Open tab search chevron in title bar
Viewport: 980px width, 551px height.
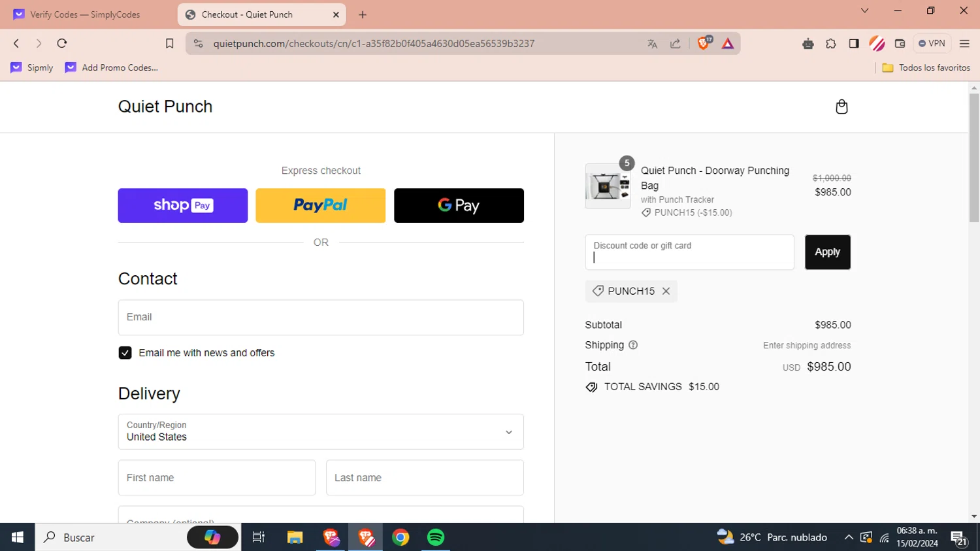coord(864,10)
